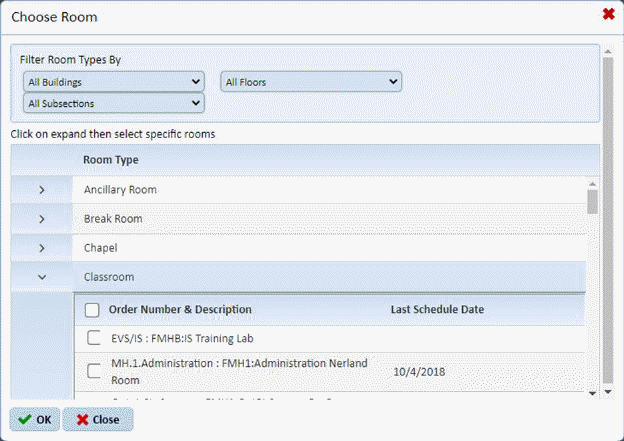Expand the Ancillary Room row
624x441 pixels.
(x=41, y=190)
